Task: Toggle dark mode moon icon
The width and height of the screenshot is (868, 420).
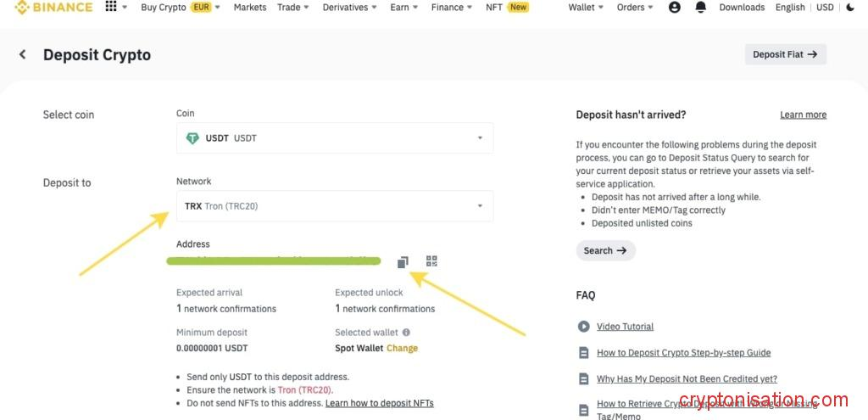Action: click(850, 8)
